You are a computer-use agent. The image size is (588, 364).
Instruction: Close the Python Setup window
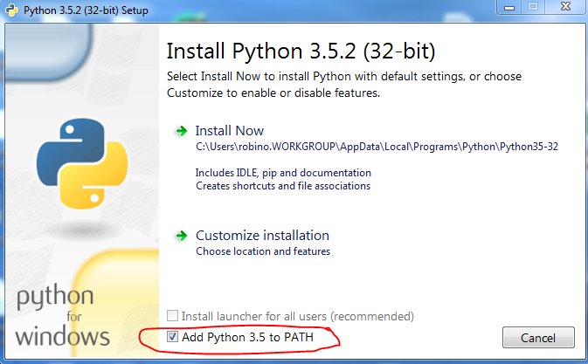tap(565, 7)
